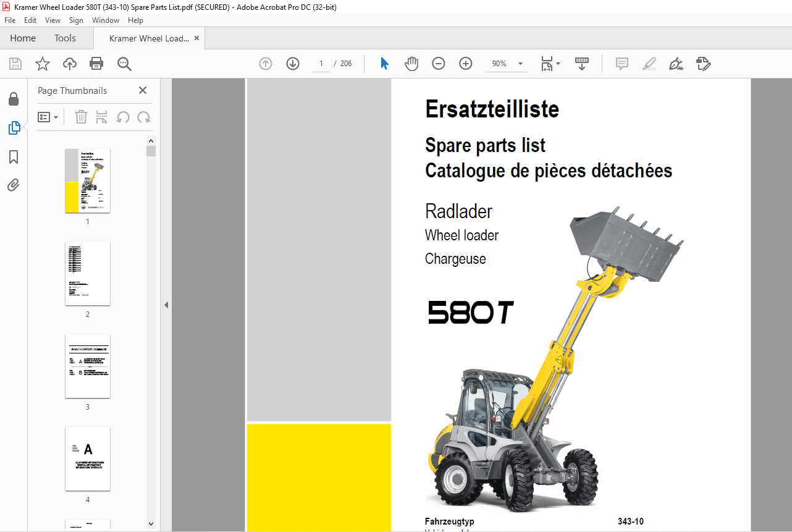
Task: Click the current page number field
Action: [321, 64]
